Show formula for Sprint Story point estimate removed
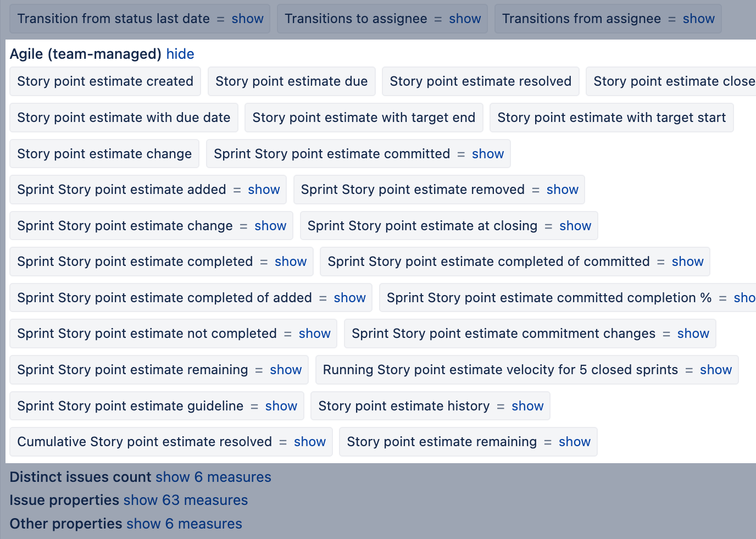Image resolution: width=756 pixels, height=539 pixels. point(562,190)
